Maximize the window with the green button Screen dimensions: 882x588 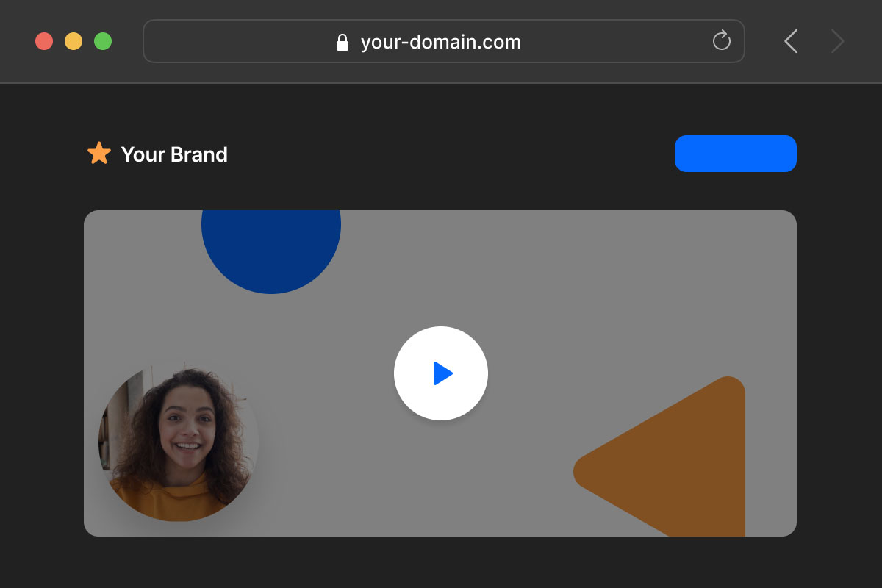[103, 41]
